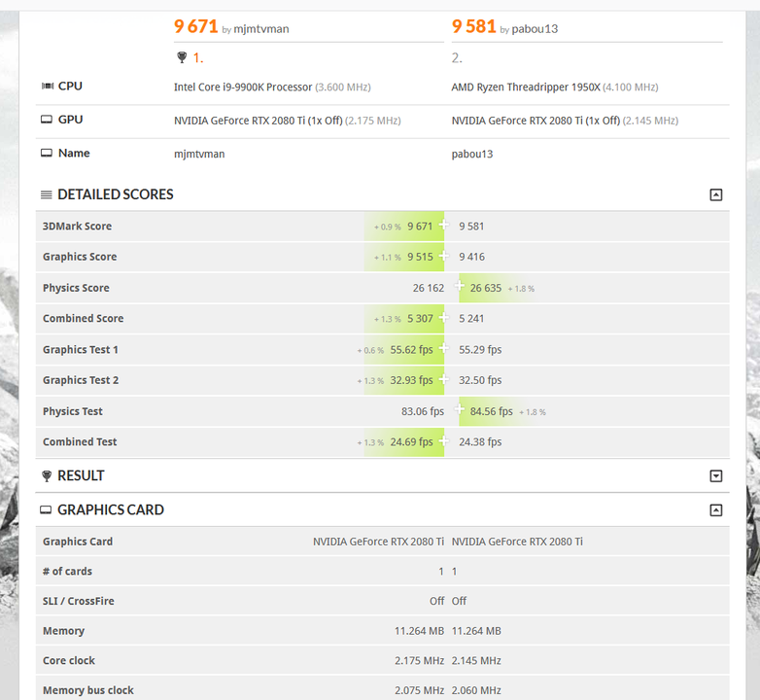Click the Graphics Score value 9 515
760x700 pixels.
pyautogui.click(x=420, y=257)
